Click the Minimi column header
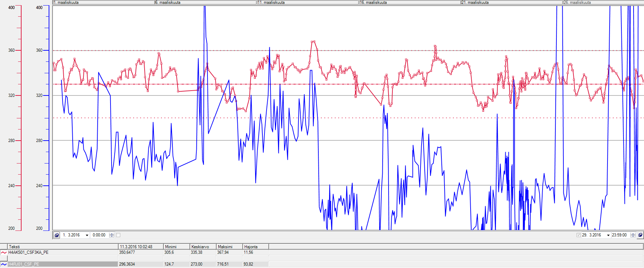This screenshot has height=268, width=644. (177, 247)
